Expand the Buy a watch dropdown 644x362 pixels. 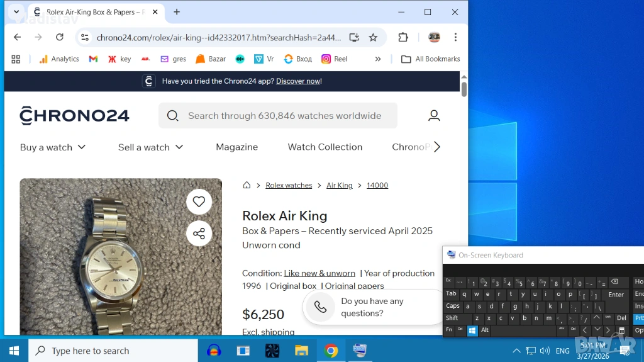pos(53,147)
